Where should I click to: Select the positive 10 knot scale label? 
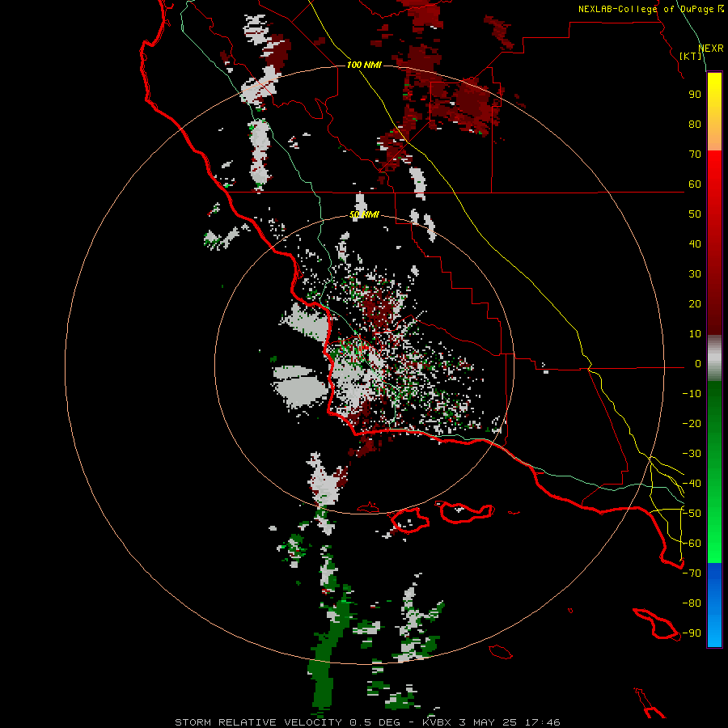coord(695,334)
